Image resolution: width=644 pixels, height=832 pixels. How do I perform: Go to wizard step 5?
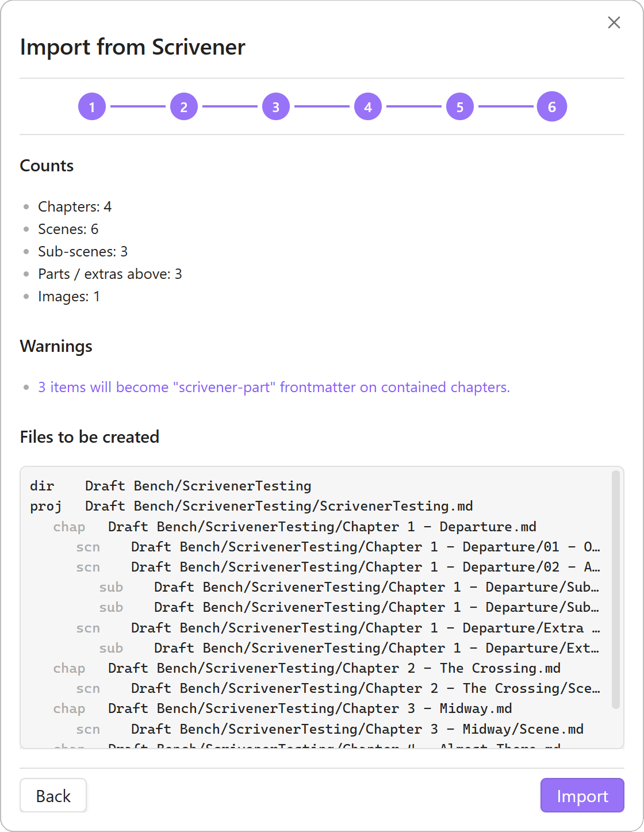(x=460, y=107)
